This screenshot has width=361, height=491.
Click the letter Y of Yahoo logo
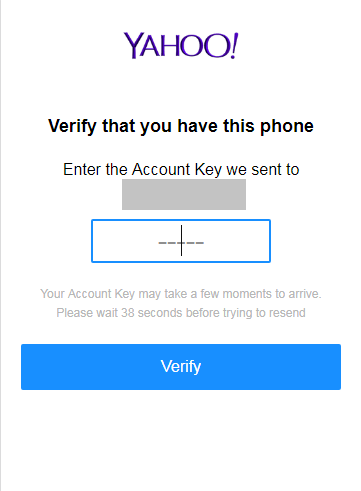(132, 45)
